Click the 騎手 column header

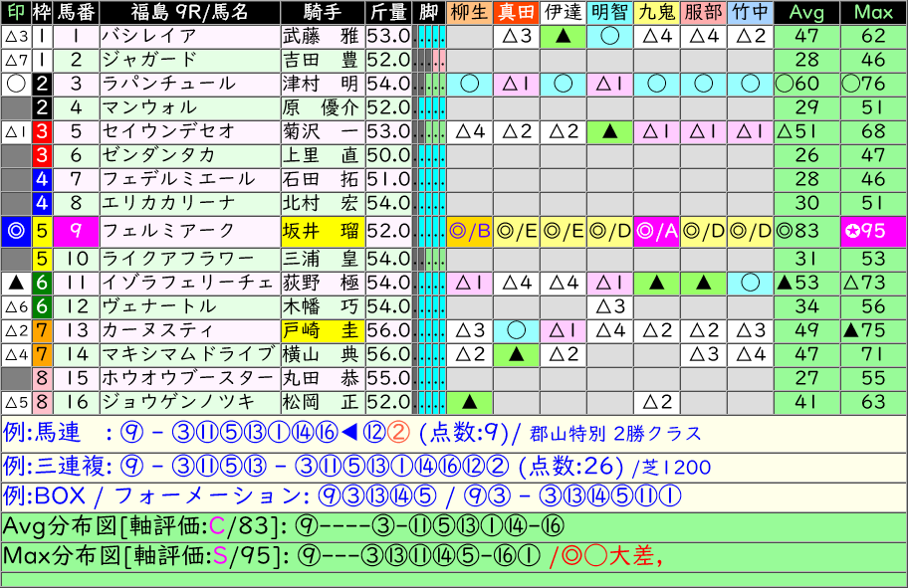(x=323, y=12)
